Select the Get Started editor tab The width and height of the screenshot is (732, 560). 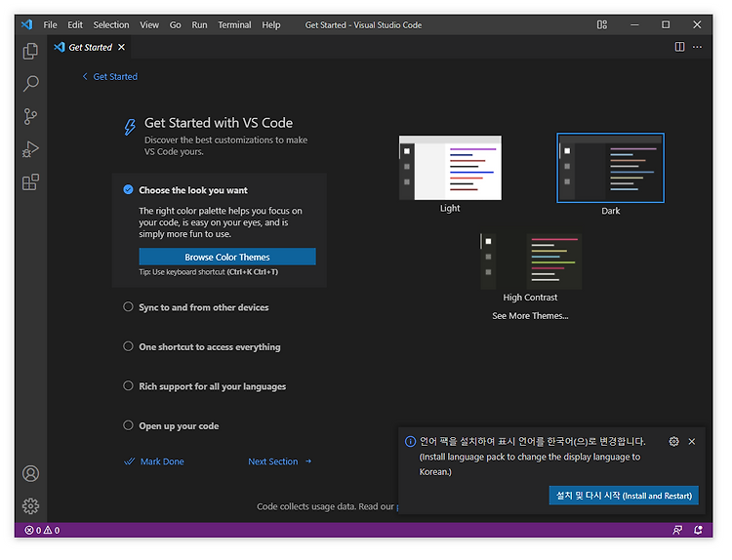pos(90,47)
